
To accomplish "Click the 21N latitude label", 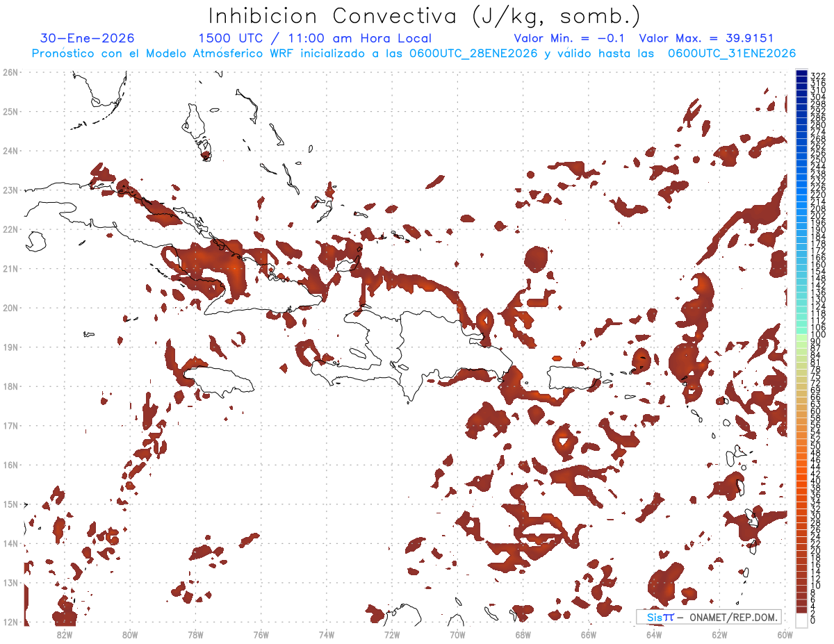I will point(10,268).
